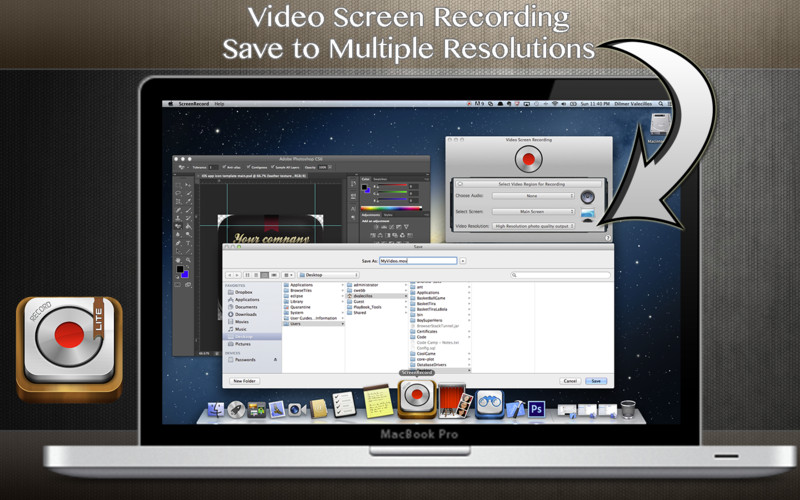
Task: Select column view in the Save dialog
Action: click(x=265, y=275)
